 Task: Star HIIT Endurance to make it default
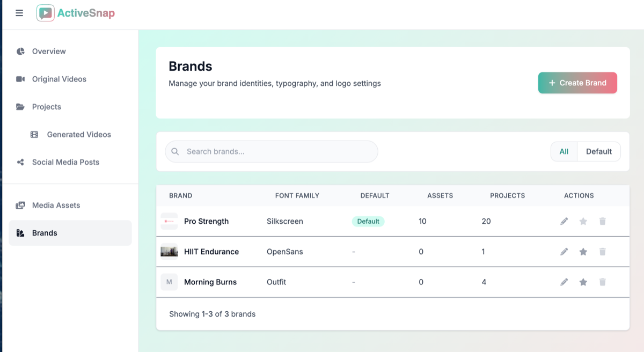(x=583, y=252)
